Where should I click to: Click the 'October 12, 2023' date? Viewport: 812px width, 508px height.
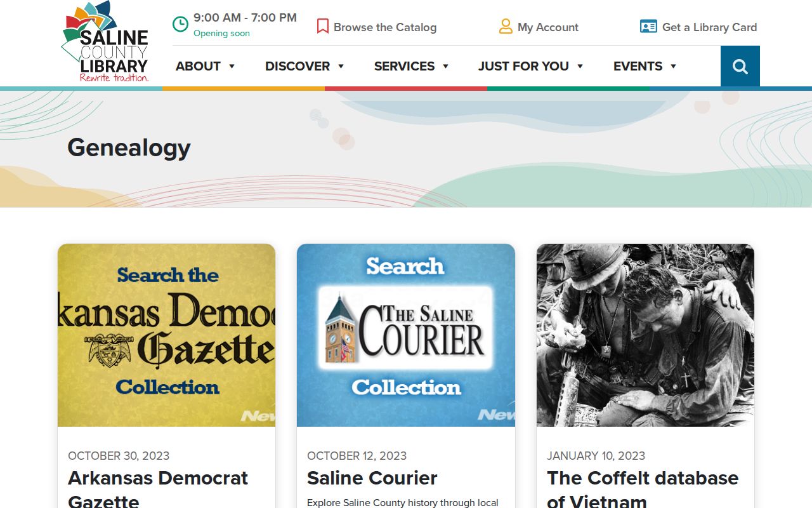(357, 456)
